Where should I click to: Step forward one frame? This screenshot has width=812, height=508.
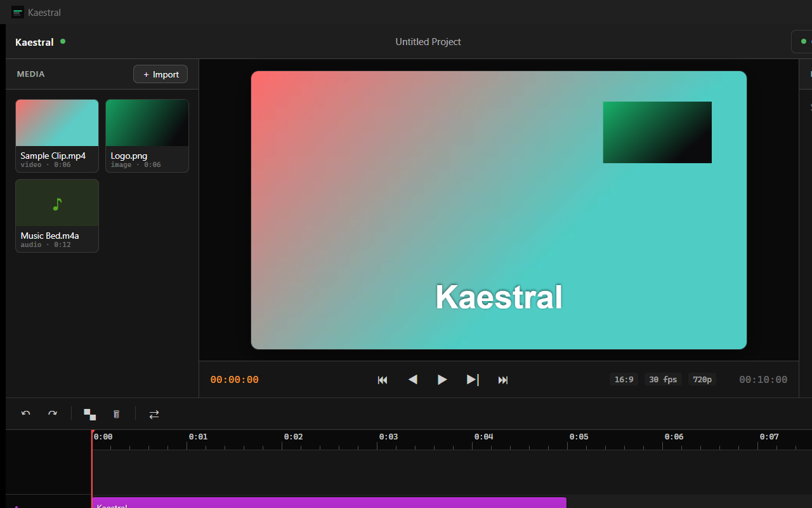click(x=473, y=380)
